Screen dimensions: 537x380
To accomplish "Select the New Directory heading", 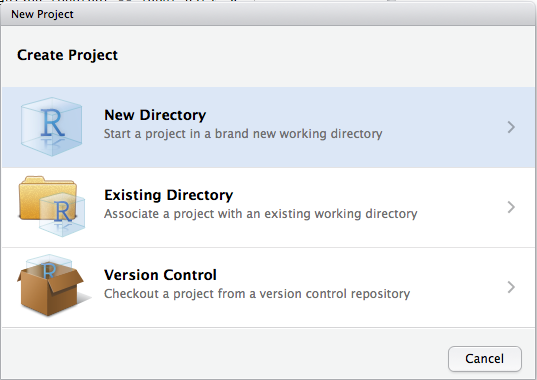I will click(155, 115).
